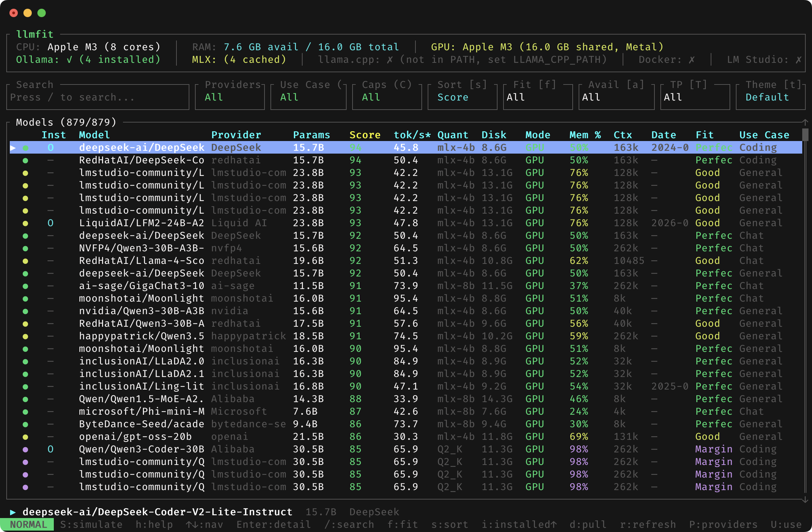Open the TP [T] filter box
This screenshot has height=532, width=812.
(695, 97)
